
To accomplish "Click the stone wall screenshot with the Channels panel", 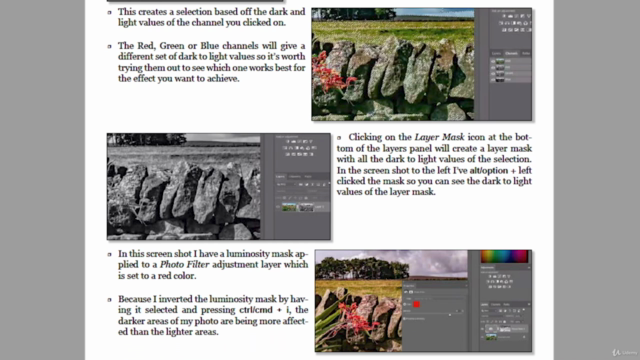I will coord(422,64).
